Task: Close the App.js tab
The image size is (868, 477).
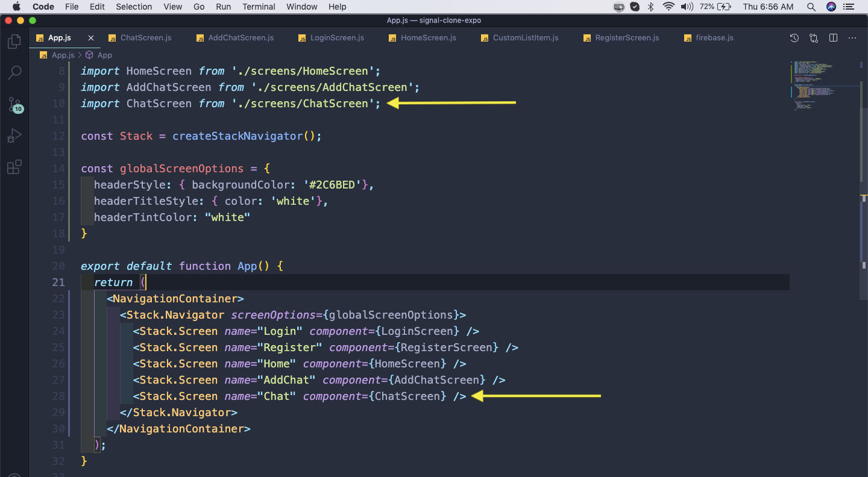Action: 91,38
